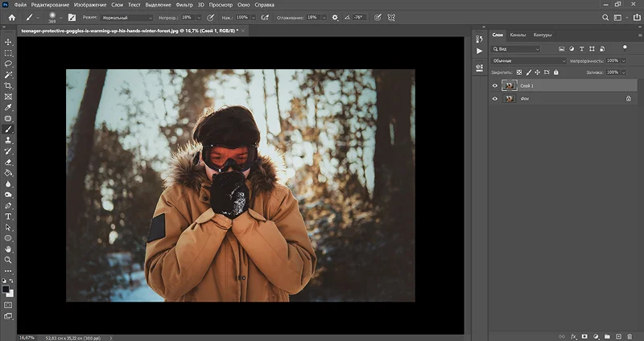Click the foreground color swatch
Viewport: 644px width, 341px height.
point(6,290)
